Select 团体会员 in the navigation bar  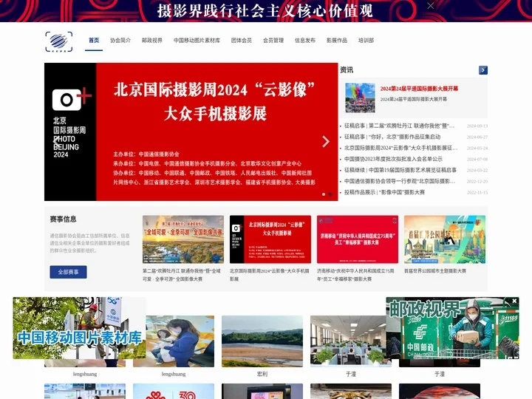click(242, 41)
